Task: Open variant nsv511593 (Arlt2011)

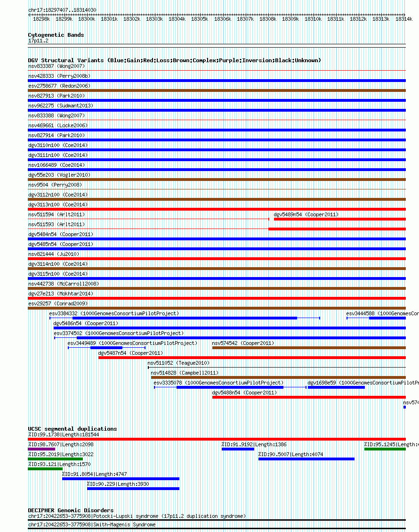Action: point(56,224)
